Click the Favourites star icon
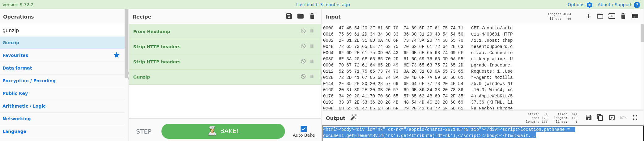This screenshot has height=141, width=644. (x=117, y=55)
